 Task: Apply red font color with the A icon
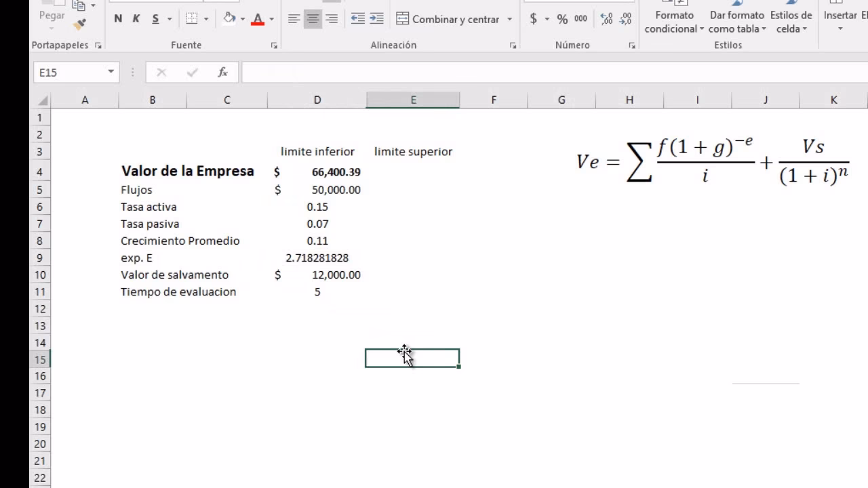click(258, 19)
